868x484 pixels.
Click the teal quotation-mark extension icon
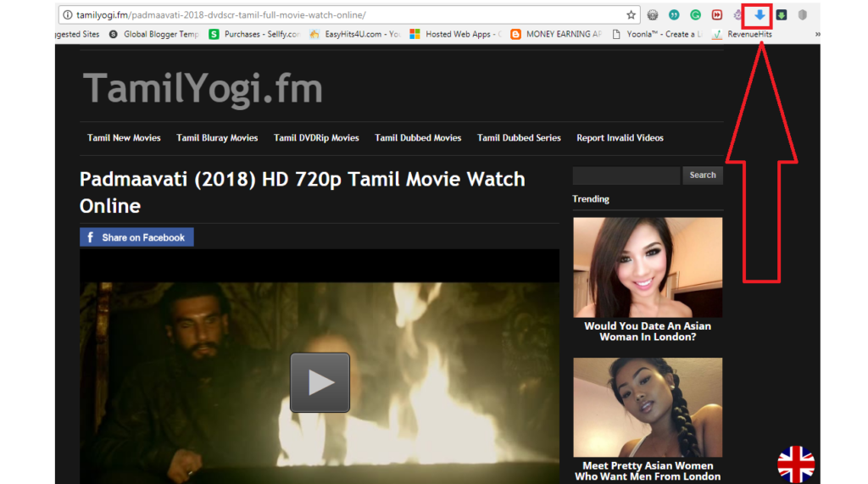pos(674,15)
